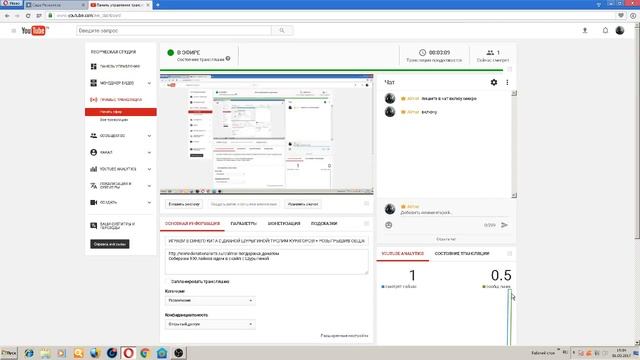Open the Category dropdown
The image size is (640, 360).
tap(210, 300)
